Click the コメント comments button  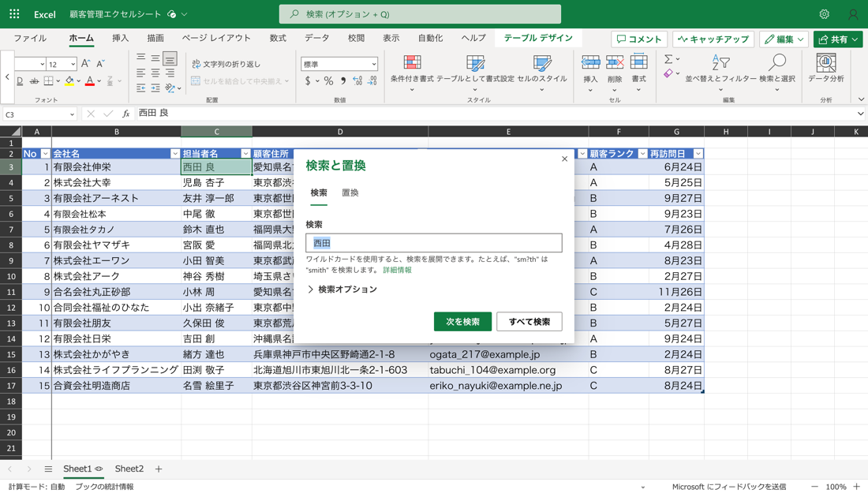tap(639, 39)
